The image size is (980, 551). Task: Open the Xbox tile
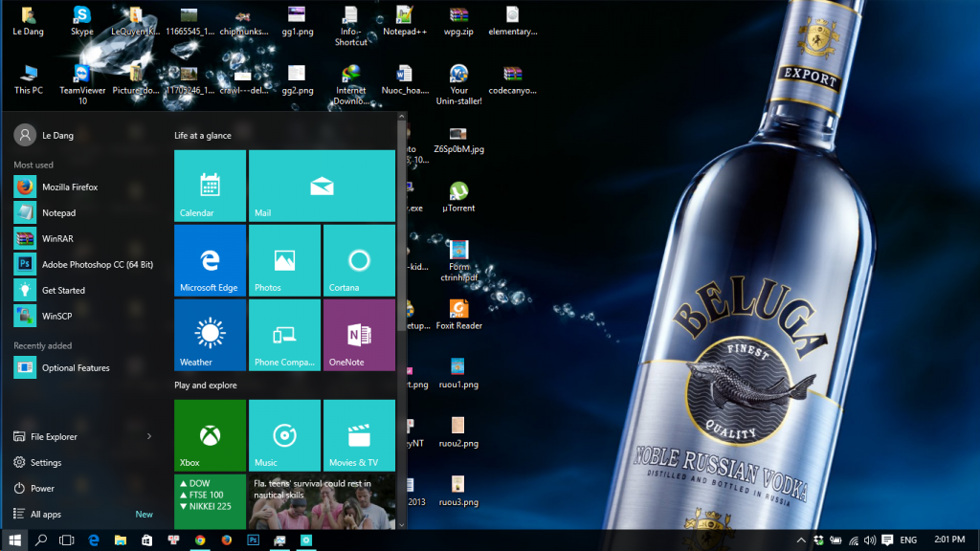pos(210,435)
